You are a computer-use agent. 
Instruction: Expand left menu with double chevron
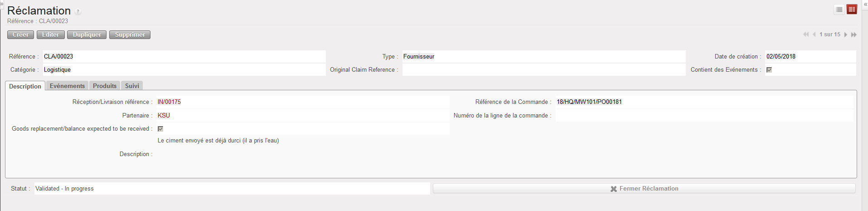click(x=2, y=4)
